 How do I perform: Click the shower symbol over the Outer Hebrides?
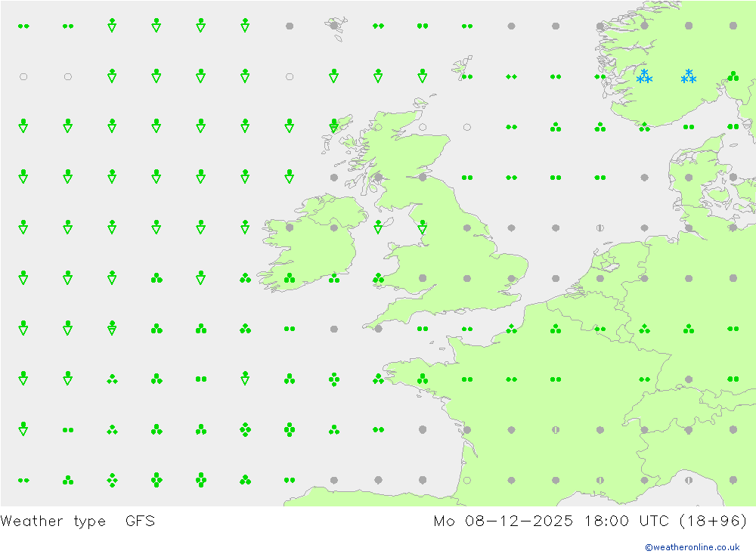pos(333,126)
